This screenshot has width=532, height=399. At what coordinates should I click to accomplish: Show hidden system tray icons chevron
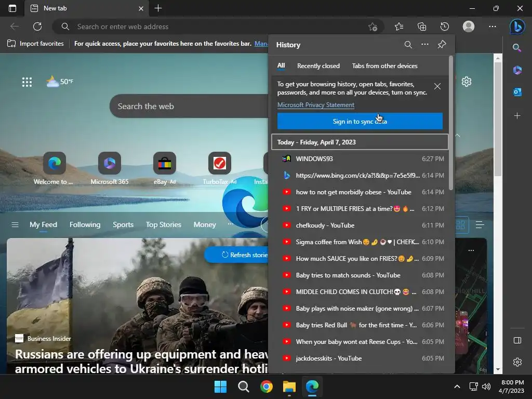(457, 387)
